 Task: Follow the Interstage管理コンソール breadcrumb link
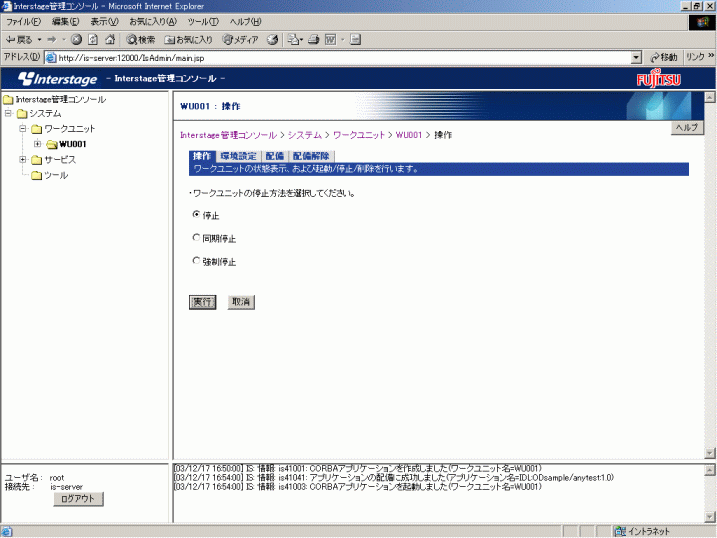[x=228, y=135]
